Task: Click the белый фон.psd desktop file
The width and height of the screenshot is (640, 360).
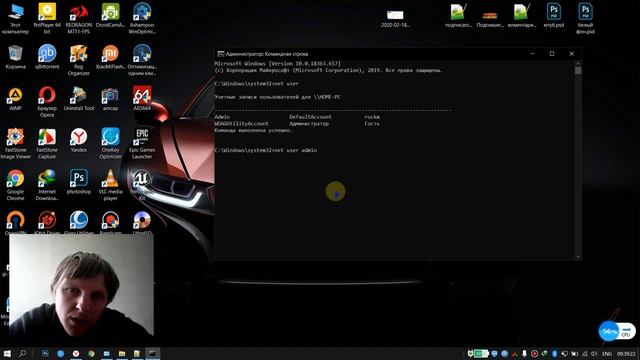Action: click(585, 18)
